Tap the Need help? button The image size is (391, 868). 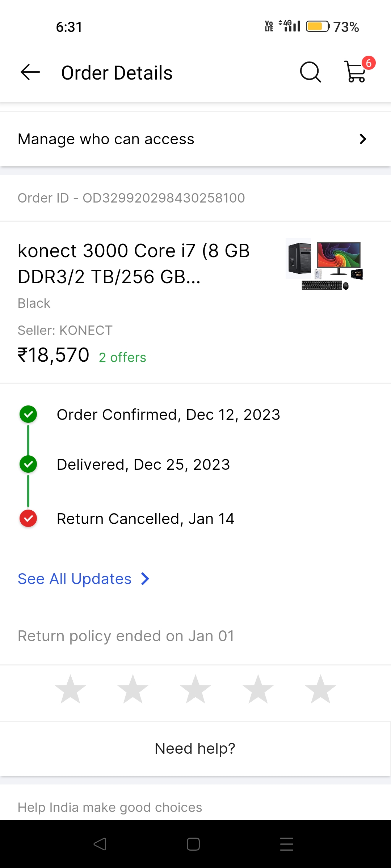[x=195, y=748]
